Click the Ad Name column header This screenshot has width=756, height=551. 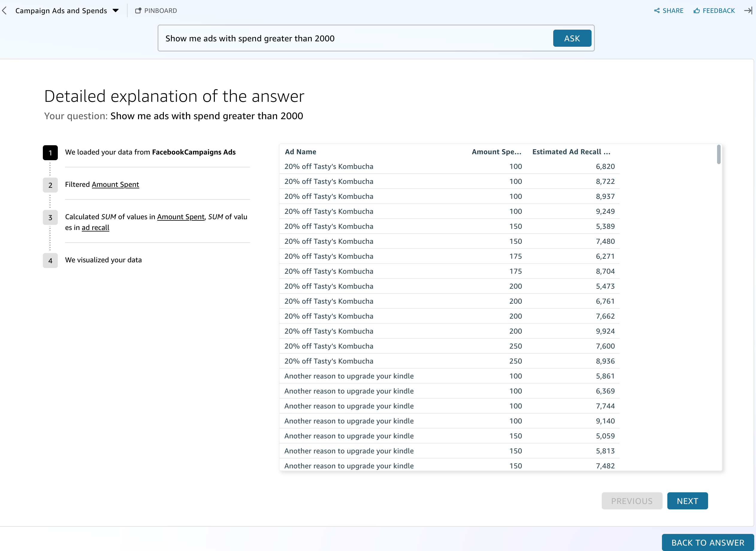point(300,152)
